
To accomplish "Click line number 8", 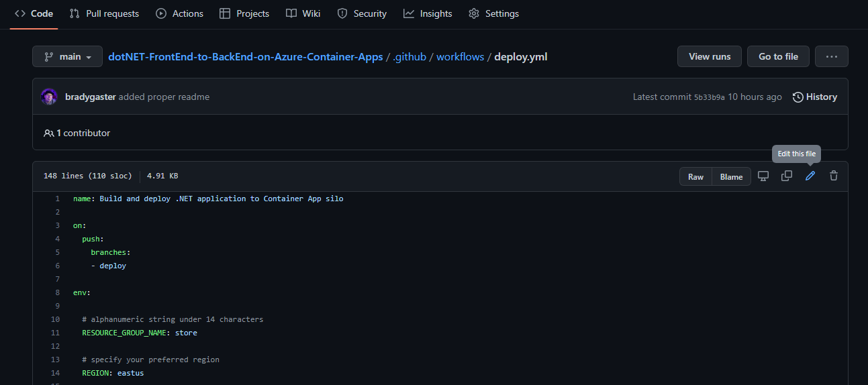I will (57, 292).
